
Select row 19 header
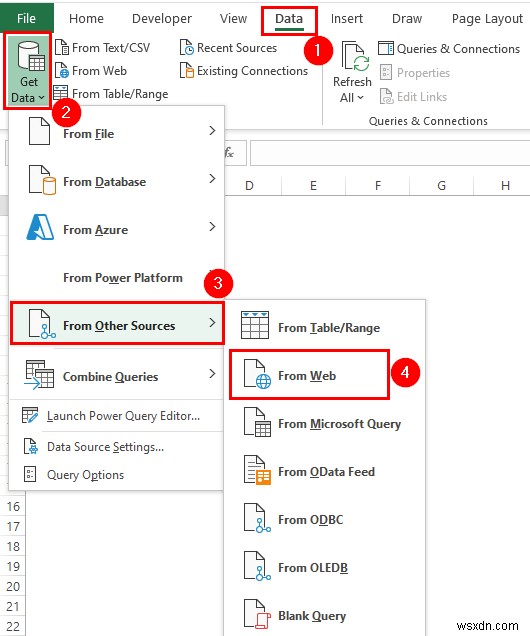[x=13, y=566]
